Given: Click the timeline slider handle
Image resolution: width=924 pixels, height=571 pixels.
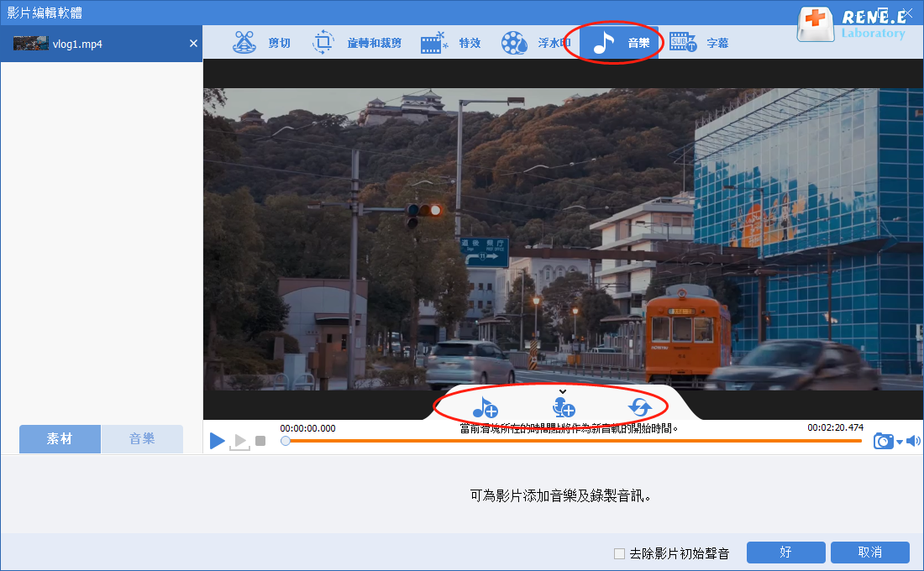Looking at the screenshot, I should pyautogui.click(x=286, y=441).
